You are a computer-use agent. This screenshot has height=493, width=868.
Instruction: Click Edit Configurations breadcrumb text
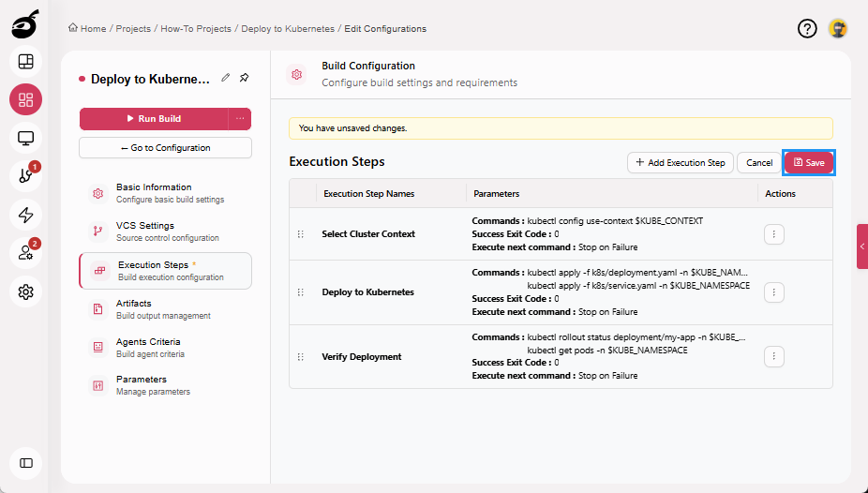tap(385, 29)
